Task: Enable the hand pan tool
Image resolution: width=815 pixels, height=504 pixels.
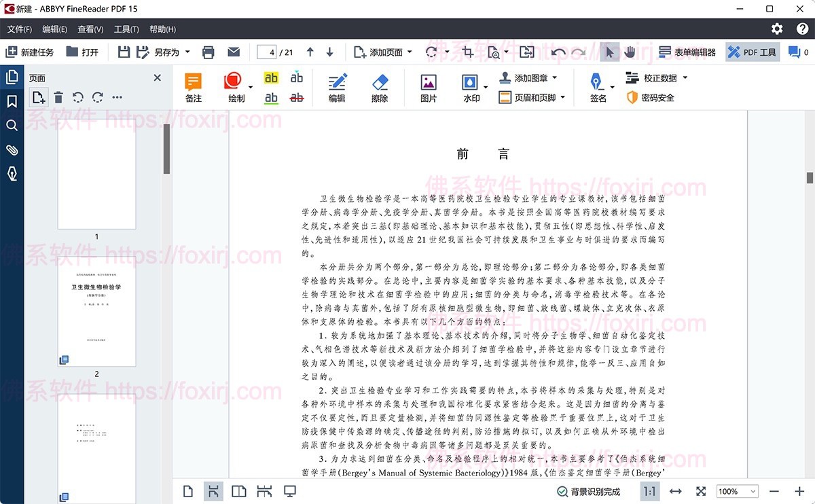Action: (630, 52)
